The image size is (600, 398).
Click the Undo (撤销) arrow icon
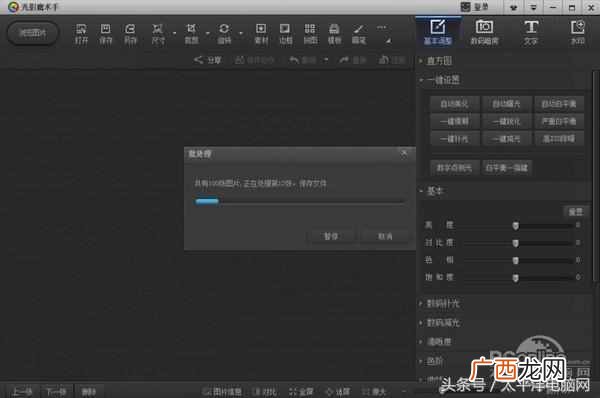click(x=294, y=60)
